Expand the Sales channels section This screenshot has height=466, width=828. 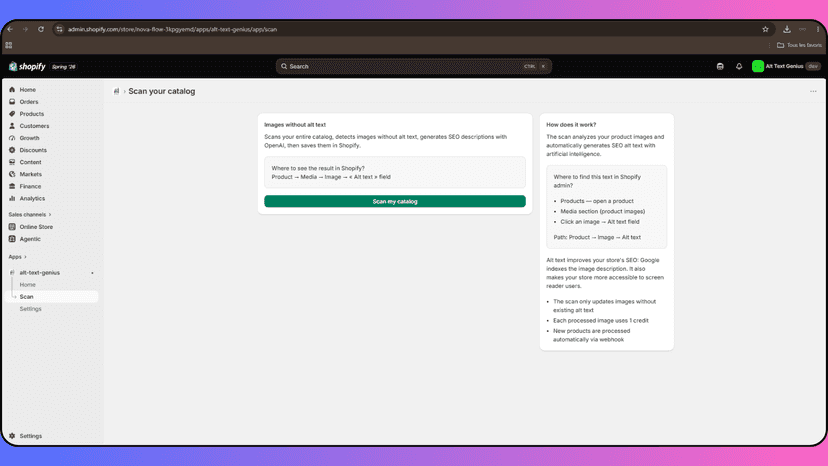(x=30, y=215)
